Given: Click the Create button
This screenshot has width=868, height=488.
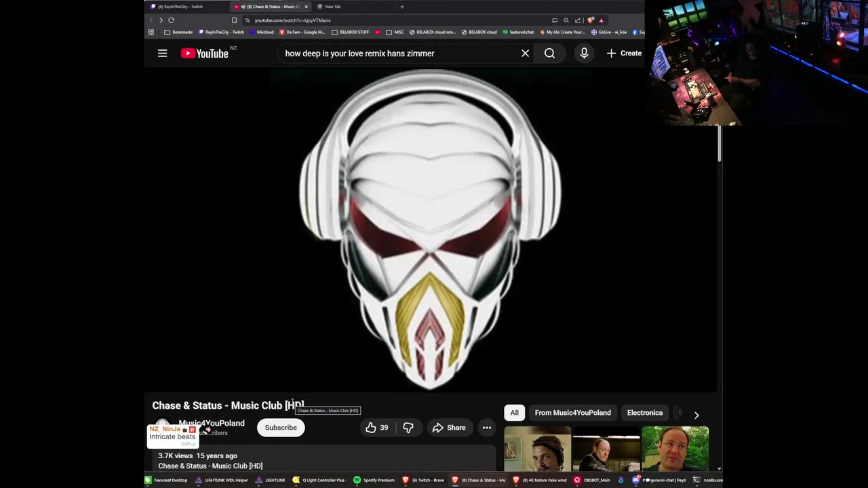Looking at the screenshot, I should [x=624, y=54].
